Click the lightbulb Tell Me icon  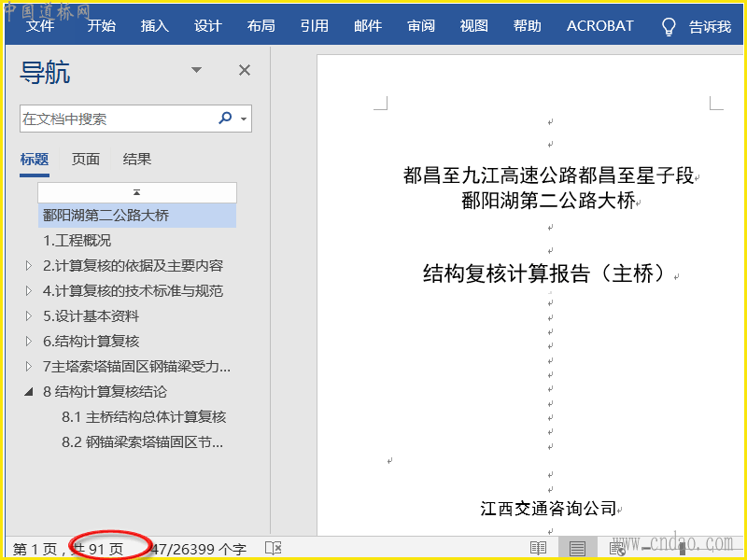click(669, 27)
